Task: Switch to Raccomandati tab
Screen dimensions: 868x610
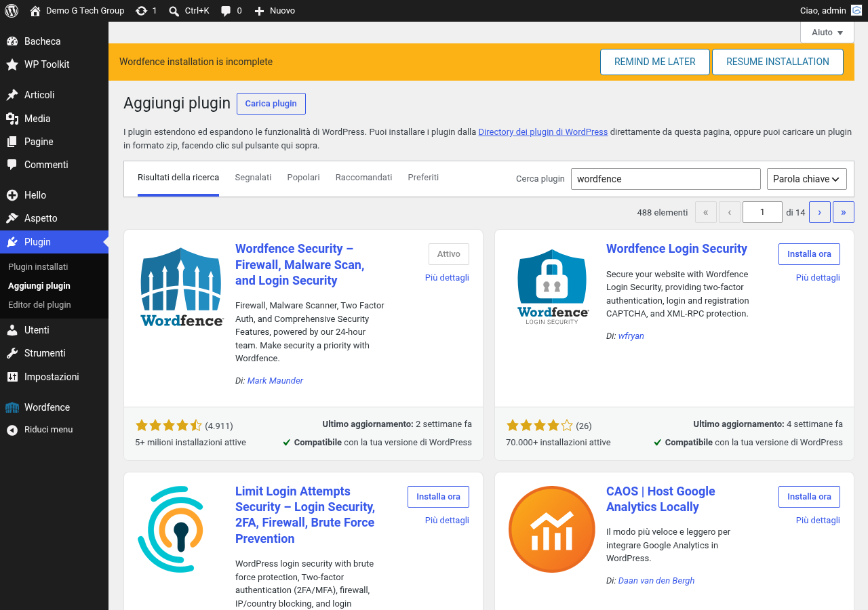Action: click(363, 178)
